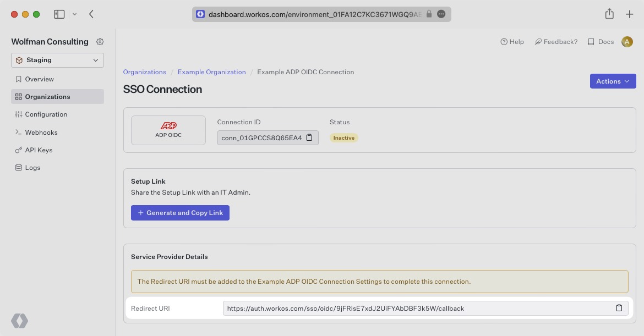Open the Staging environment dropdown
Screen dimensions: 644x336
pyautogui.click(x=57, y=60)
